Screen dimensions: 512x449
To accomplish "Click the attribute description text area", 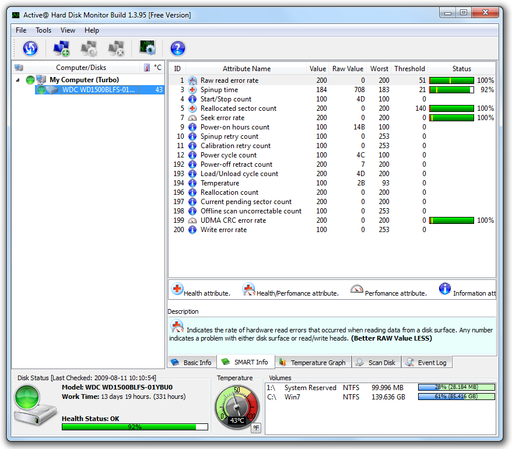I will (x=332, y=336).
